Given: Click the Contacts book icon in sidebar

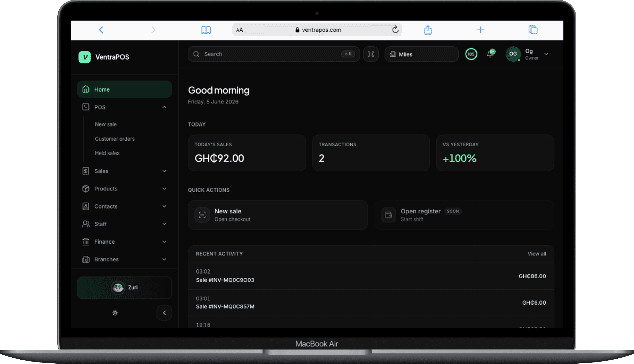Looking at the screenshot, I should coord(86,206).
